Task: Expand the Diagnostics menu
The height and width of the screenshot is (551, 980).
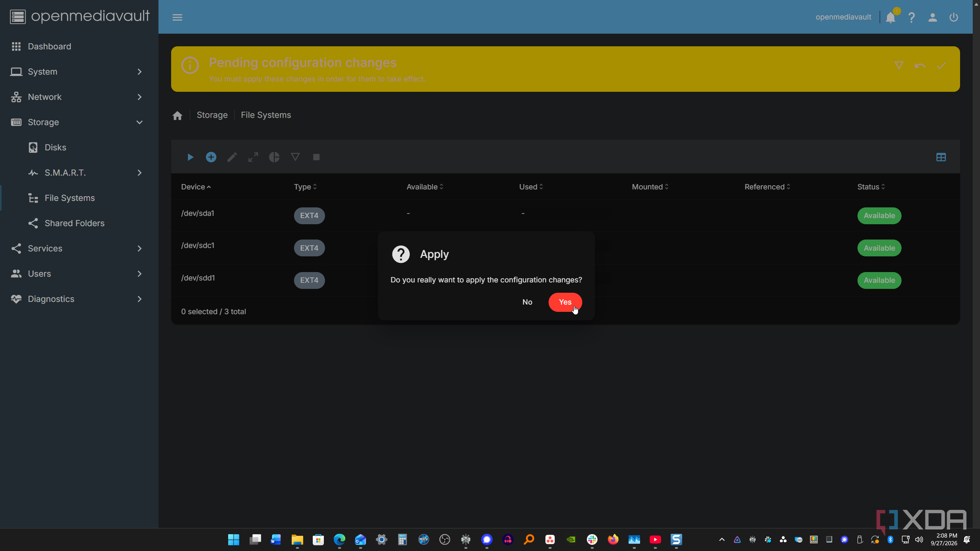Action: coord(79,299)
